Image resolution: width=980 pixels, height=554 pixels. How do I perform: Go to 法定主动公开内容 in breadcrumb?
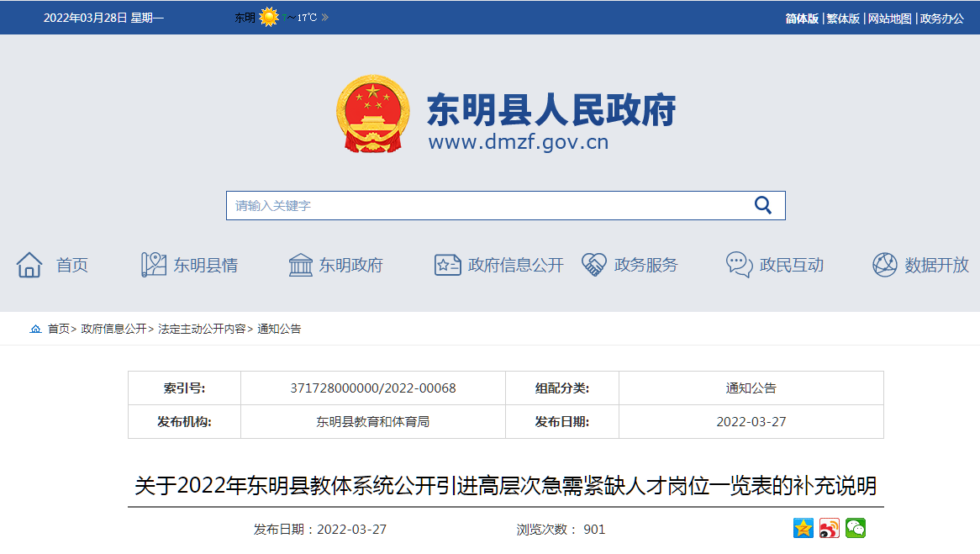[x=202, y=329]
